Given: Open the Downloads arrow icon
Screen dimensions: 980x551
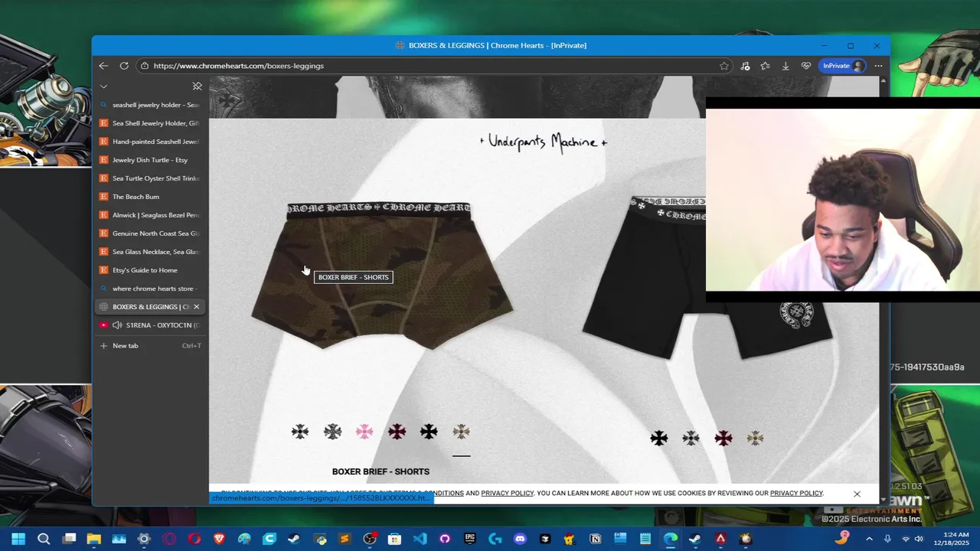Looking at the screenshot, I should point(786,66).
